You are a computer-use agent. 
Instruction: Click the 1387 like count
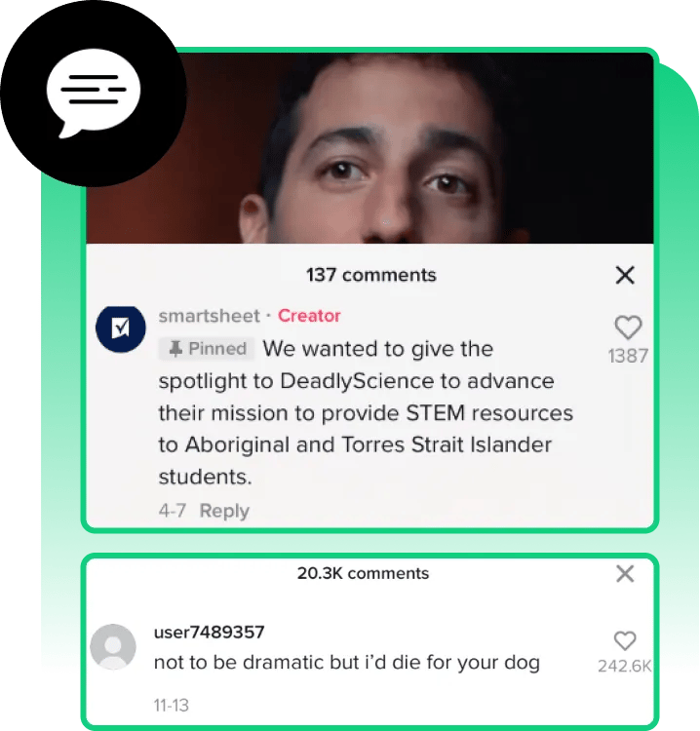tap(628, 356)
